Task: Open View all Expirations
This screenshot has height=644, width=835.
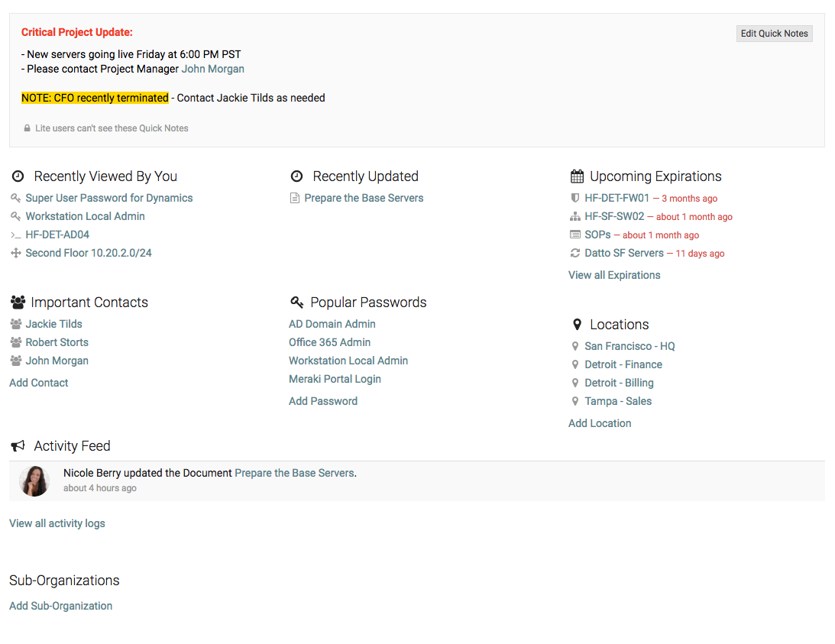Action: click(613, 274)
